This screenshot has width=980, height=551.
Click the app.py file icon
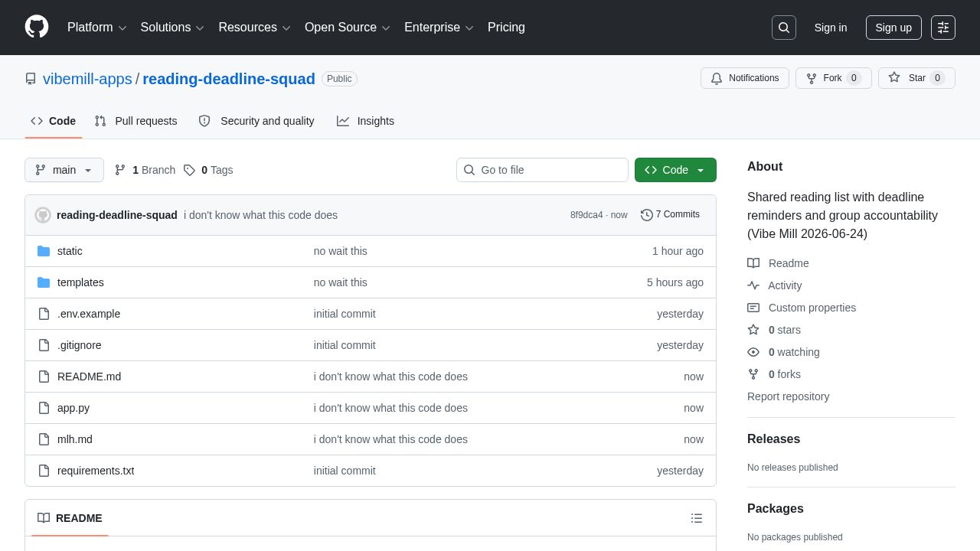pyautogui.click(x=44, y=408)
